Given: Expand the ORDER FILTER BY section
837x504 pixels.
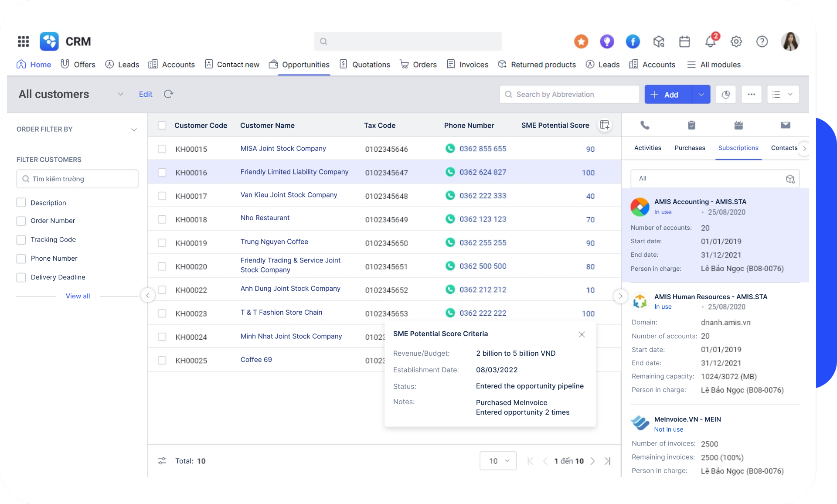Looking at the screenshot, I should [134, 129].
